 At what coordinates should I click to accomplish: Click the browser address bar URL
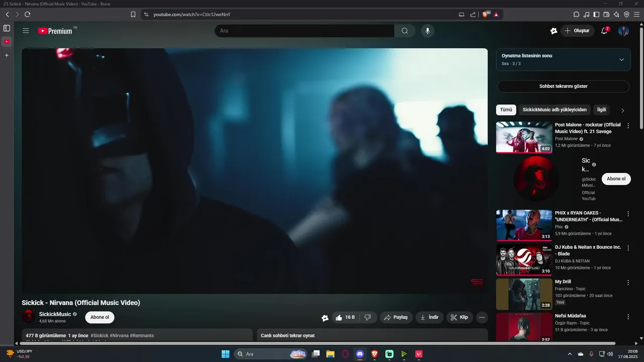(192, 15)
